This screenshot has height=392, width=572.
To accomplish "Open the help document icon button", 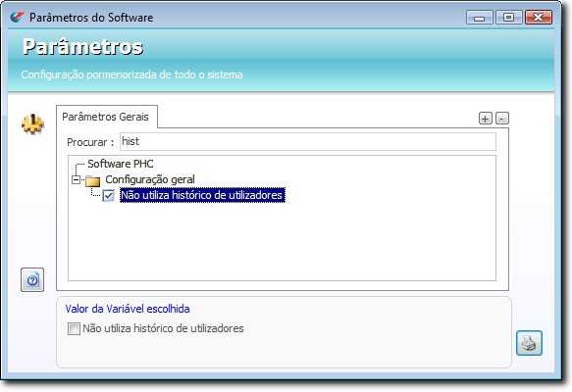I will pos(32,280).
